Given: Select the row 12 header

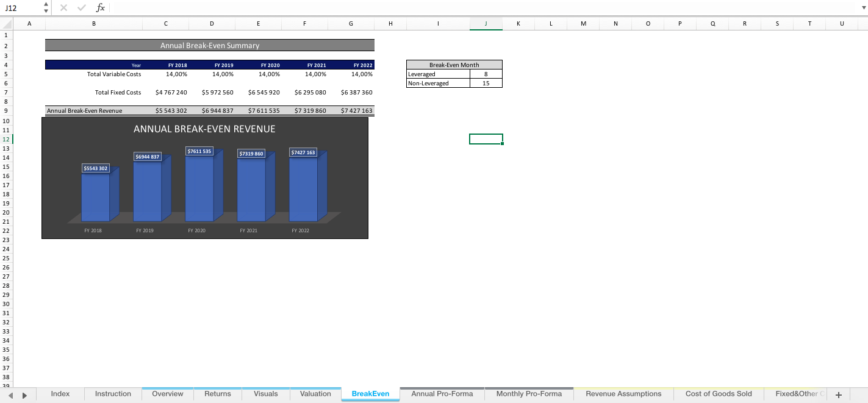Looking at the screenshot, I should [x=5, y=139].
